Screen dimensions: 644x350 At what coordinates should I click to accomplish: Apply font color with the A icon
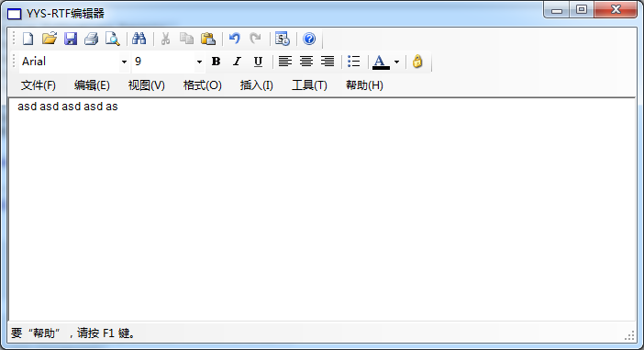tap(381, 62)
